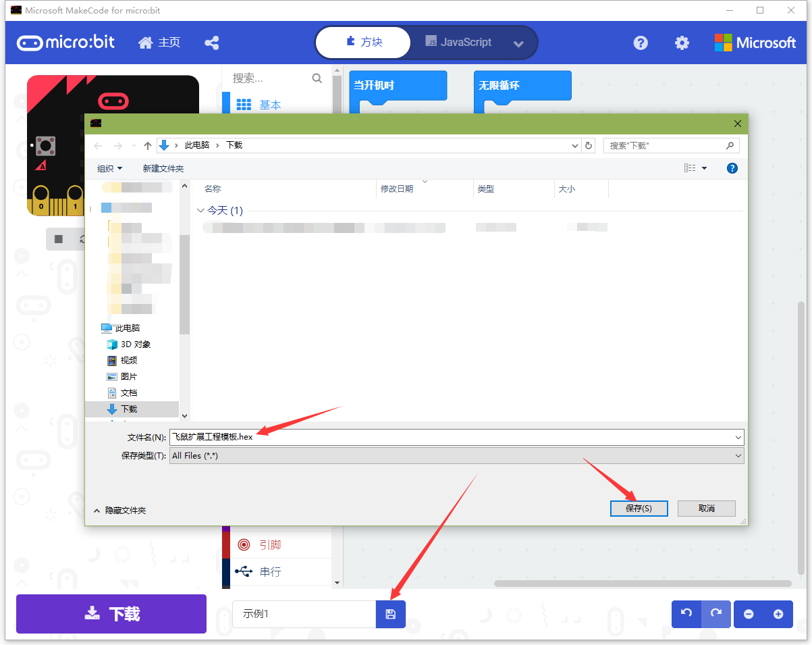812x645 pixels.
Task: Undo the last editor action
Action: [x=686, y=614]
